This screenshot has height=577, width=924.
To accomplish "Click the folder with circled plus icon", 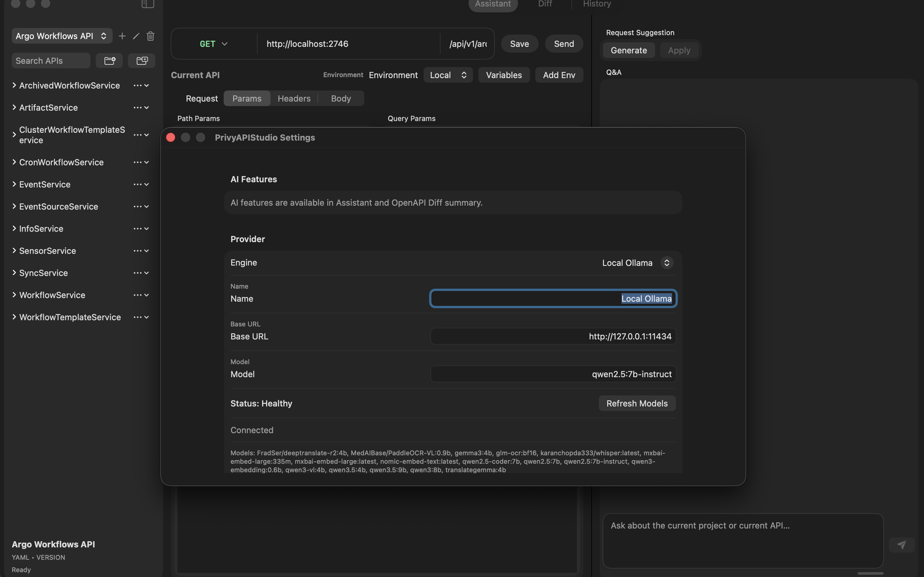I will 110,61.
